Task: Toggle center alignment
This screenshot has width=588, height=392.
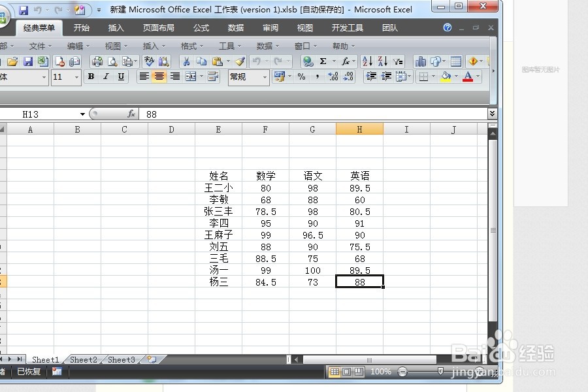Action: pos(159,76)
